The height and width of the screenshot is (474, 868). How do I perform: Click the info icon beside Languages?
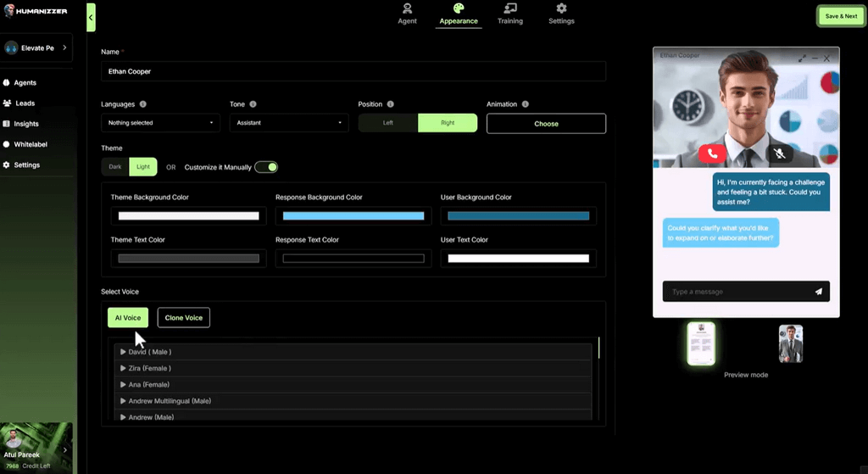[142, 104]
